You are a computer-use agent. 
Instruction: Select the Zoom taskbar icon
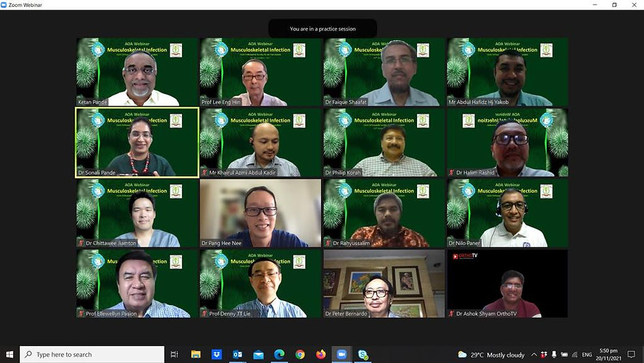pyautogui.click(x=341, y=354)
